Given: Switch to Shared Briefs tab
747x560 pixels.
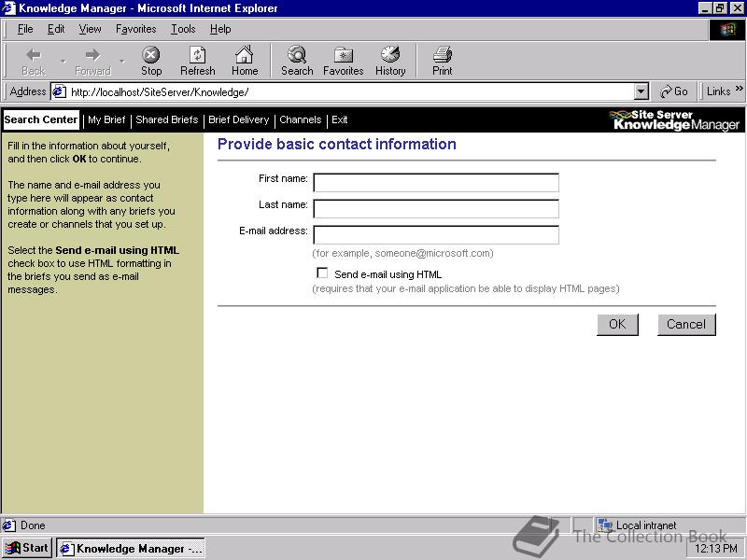Looking at the screenshot, I should coord(167,119).
